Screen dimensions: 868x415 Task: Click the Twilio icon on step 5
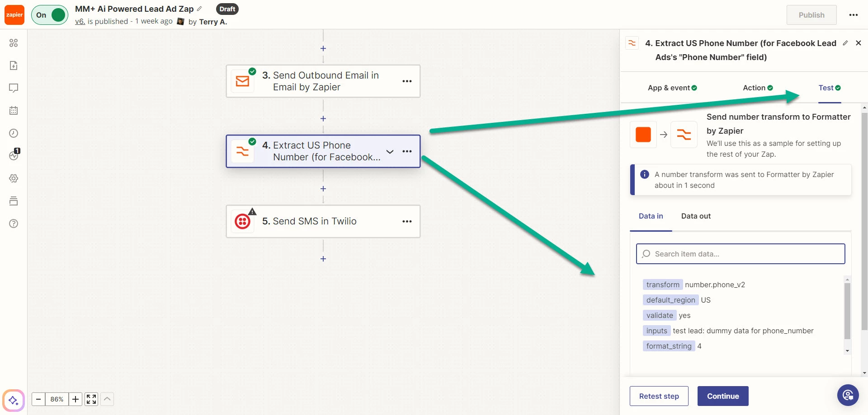point(243,221)
